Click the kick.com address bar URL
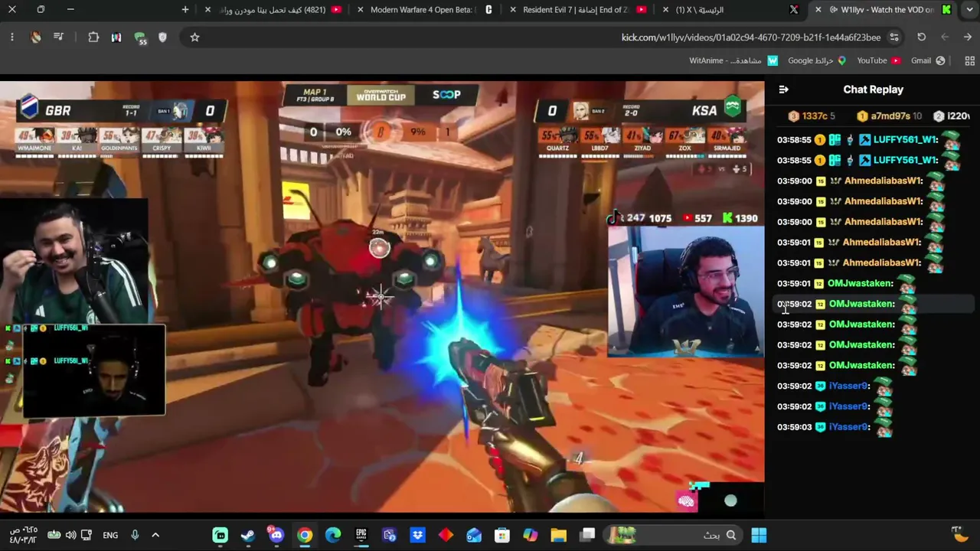 [x=750, y=37]
